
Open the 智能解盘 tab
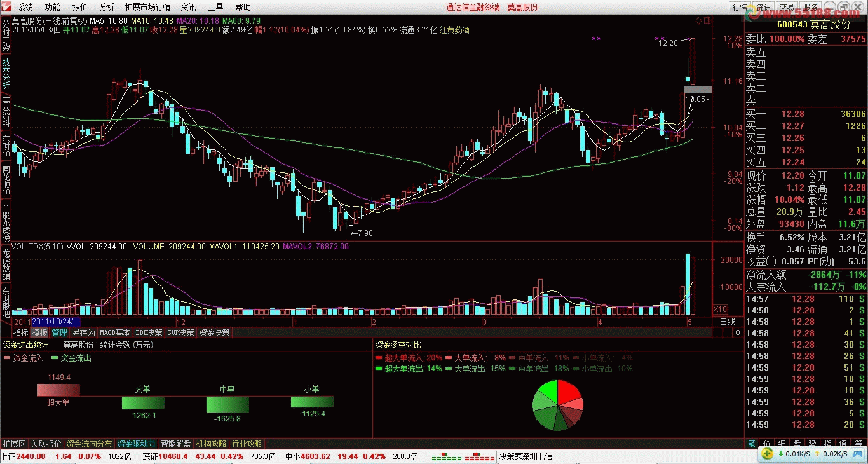point(176,444)
